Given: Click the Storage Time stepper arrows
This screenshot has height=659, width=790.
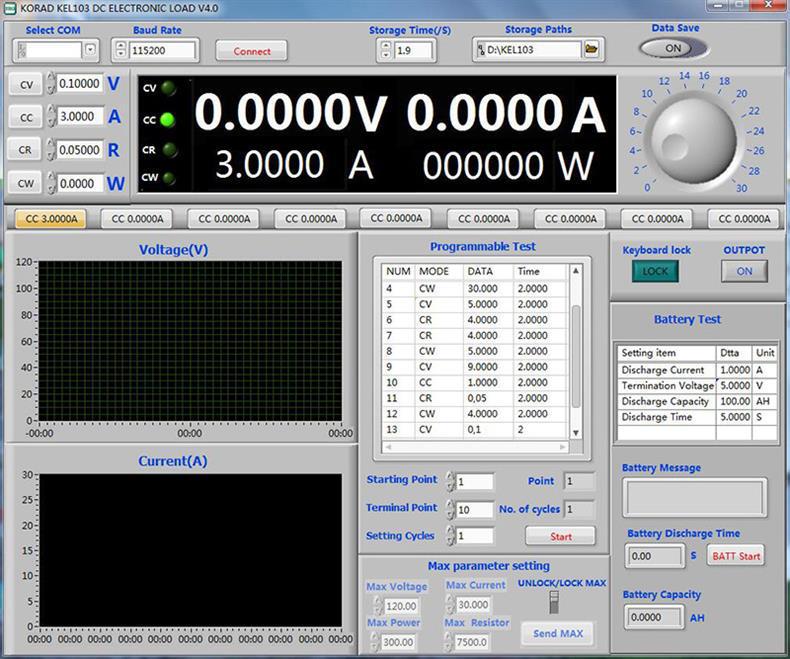Looking at the screenshot, I should pyautogui.click(x=385, y=50).
